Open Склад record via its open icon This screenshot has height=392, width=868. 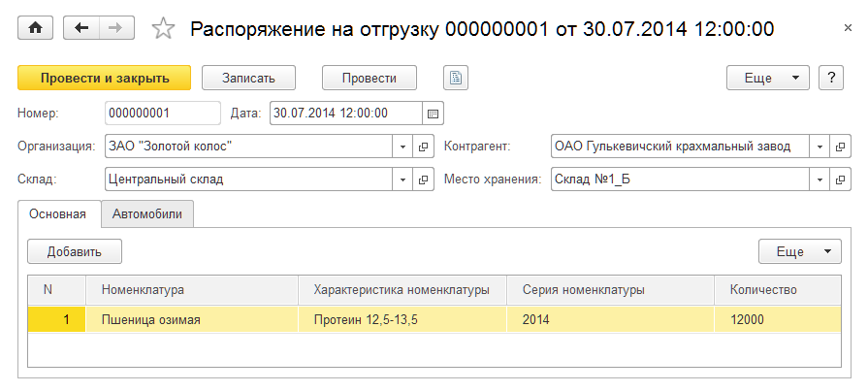[424, 180]
